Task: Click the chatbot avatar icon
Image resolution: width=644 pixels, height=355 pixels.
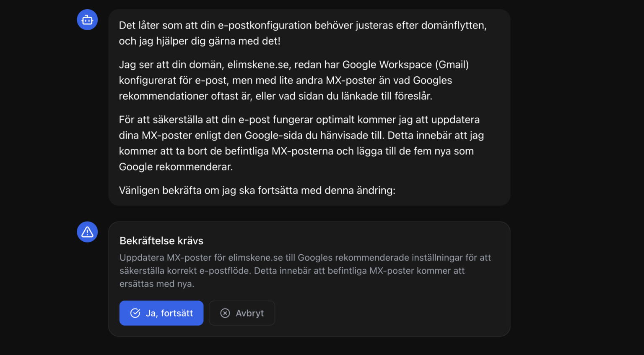Action: coord(87,20)
